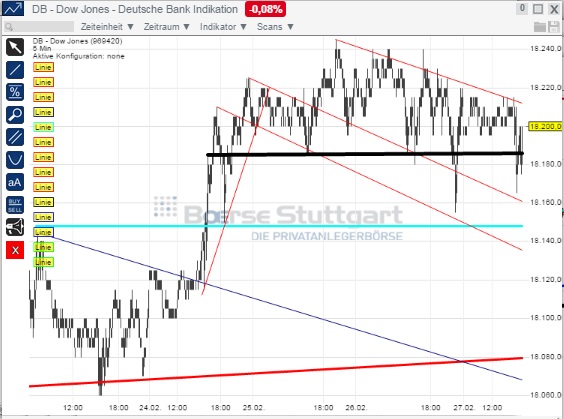This screenshot has height=419, width=564.
Task: Maximize the chart window
Action: tap(538, 9)
